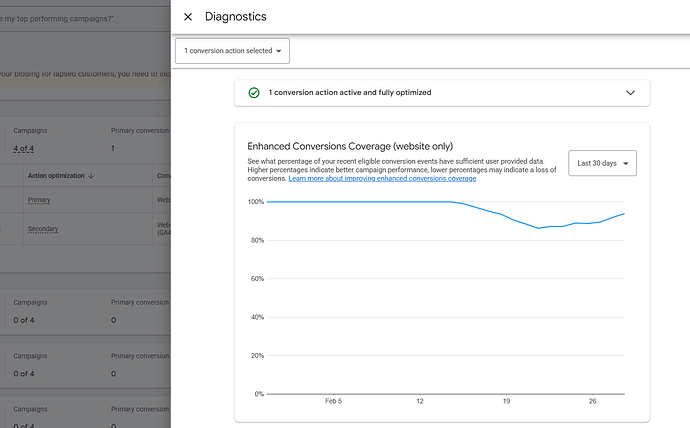Viewport: 690px width, 428px height.
Task: Click the '19' date label on chart axis
Action: [x=507, y=401]
